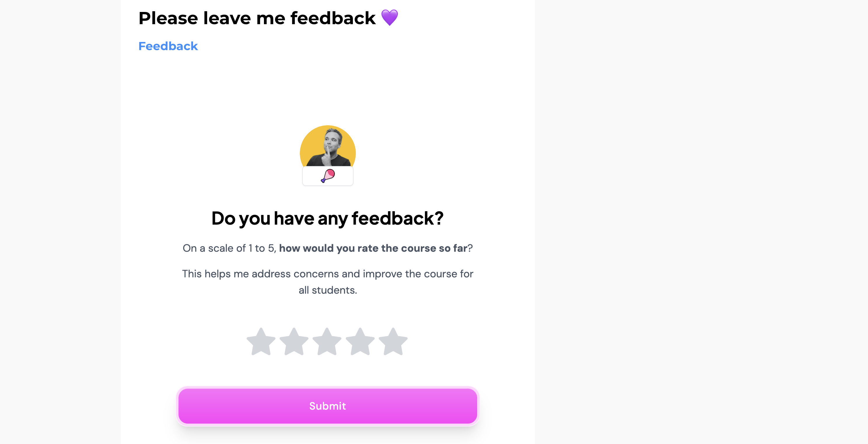Click the gray margin left of the card
Image resolution: width=868 pixels, height=444 pixels.
coord(60,222)
